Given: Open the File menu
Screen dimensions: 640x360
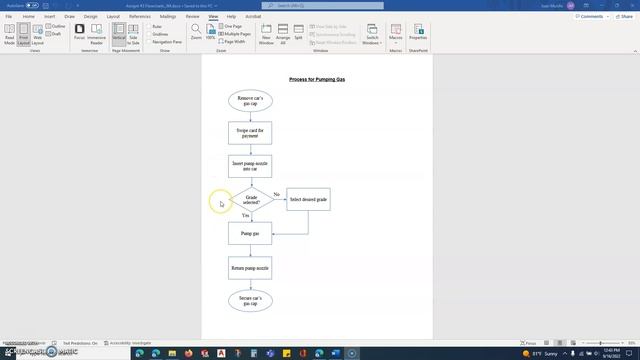Looking at the screenshot, I should pos(9,16).
